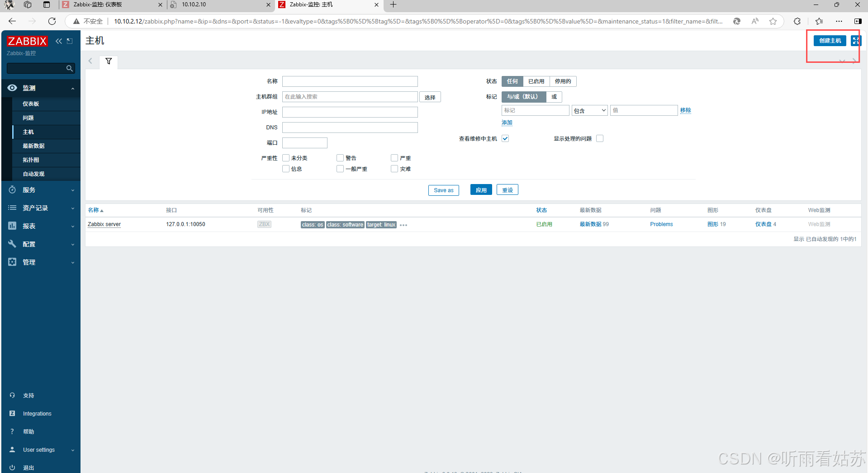
Task: Expand User settings sidebar section
Action: pyautogui.click(x=72, y=450)
